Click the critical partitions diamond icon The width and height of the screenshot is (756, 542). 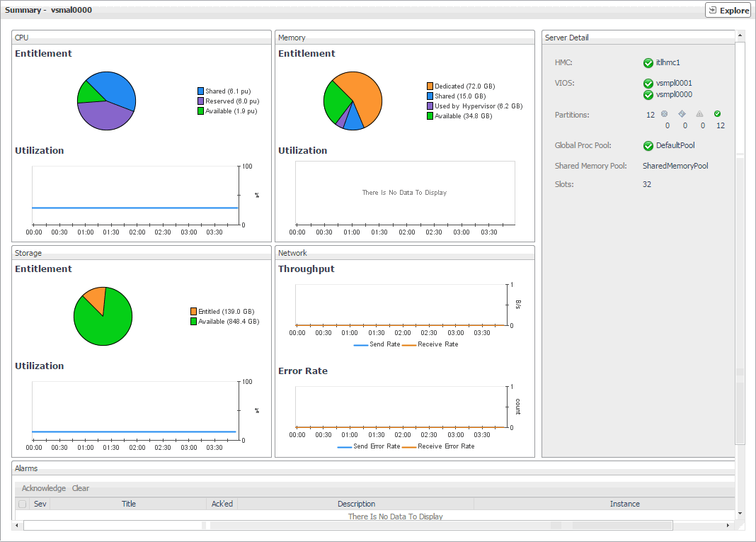click(682, 114)
